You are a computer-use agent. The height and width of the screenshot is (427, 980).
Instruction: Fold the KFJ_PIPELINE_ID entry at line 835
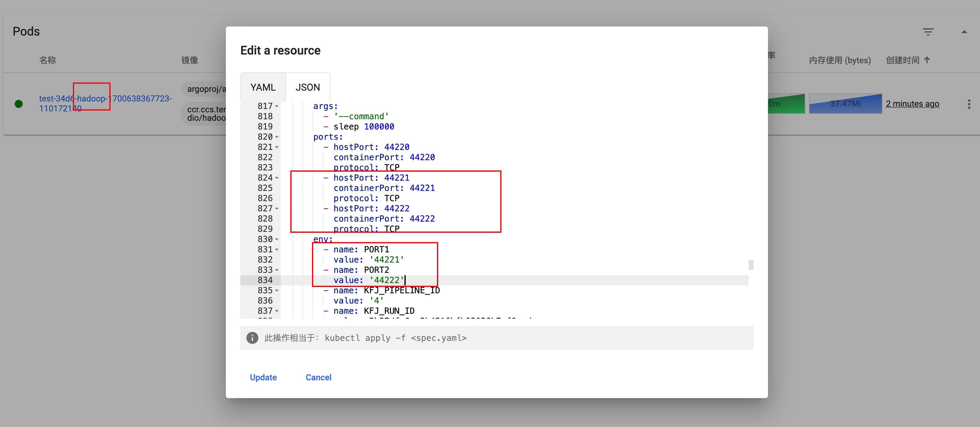[277, 291]
